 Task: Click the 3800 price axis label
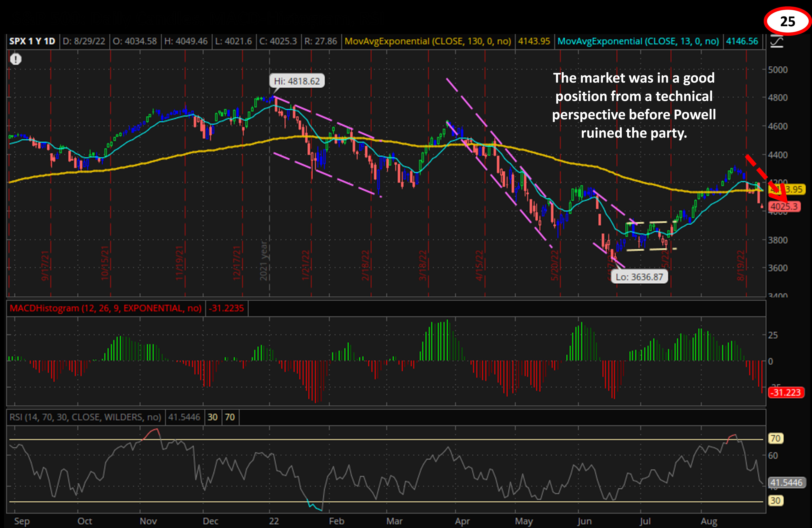pos(778,240)
